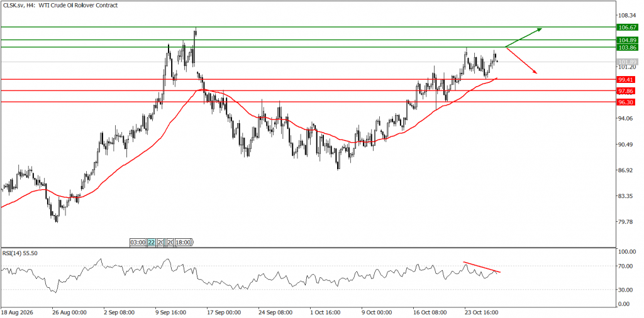The image size is (644, 318).
Task: Click the RSI(14) 55.50 indicator label
Action: 20,253
